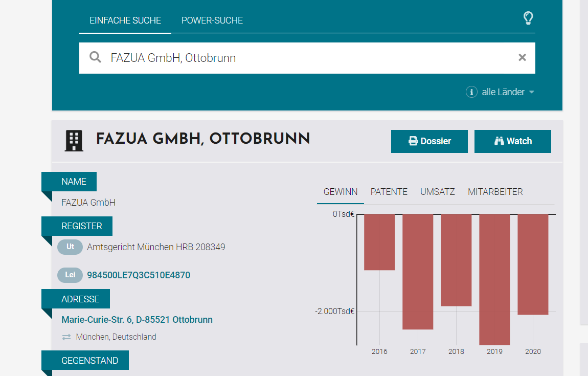Open the Marie-Curie-Str. 6 address link
The image size is (588, 376).
137,320
